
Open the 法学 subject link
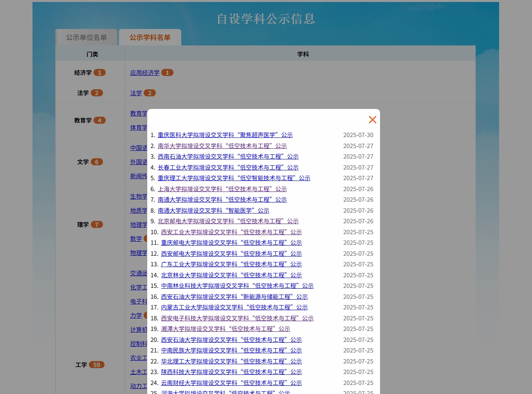coord(136,93)
